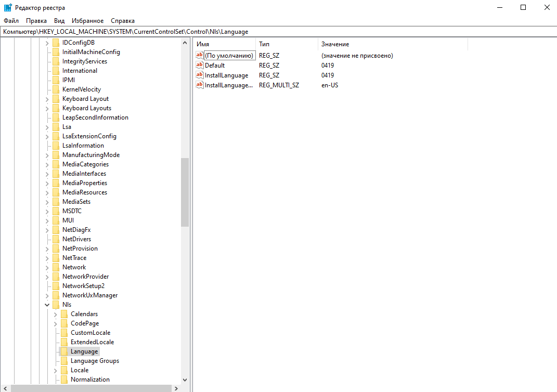Click the Network folder icon
Viewport: 557px width, 392px height.
[56, 267]
